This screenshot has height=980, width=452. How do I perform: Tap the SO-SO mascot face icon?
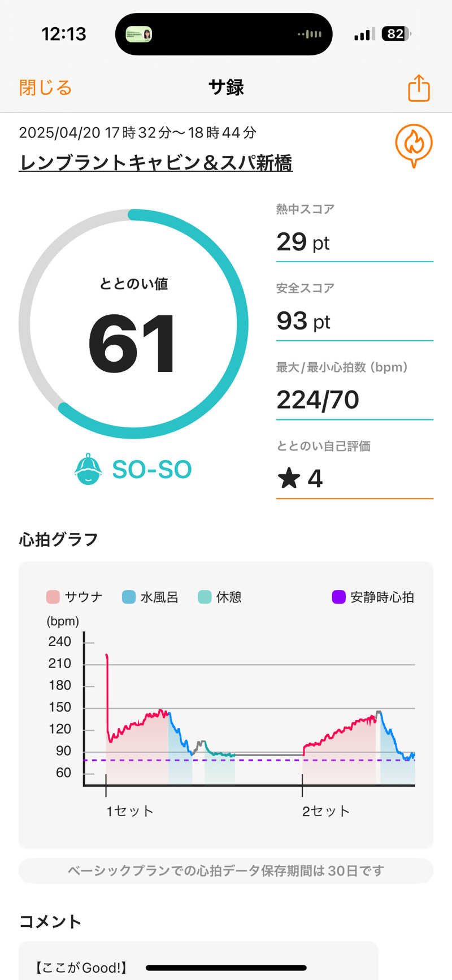(x=88, y=470)
